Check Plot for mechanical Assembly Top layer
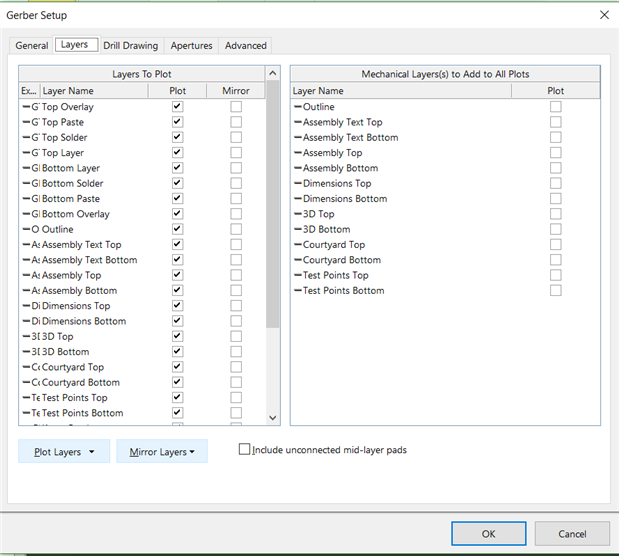The image size is (619, 556). (x=555, y=153)
